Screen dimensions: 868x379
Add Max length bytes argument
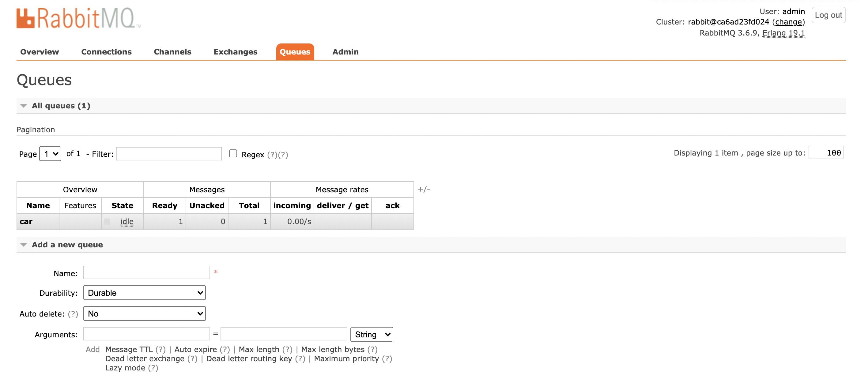click(x=333, y=349)
